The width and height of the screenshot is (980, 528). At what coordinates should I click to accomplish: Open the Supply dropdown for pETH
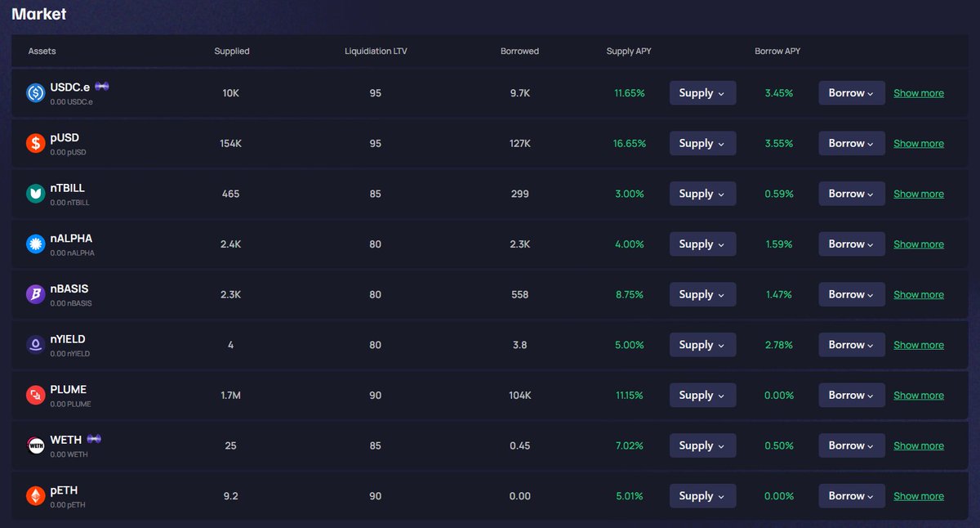[x=702, y=496]
